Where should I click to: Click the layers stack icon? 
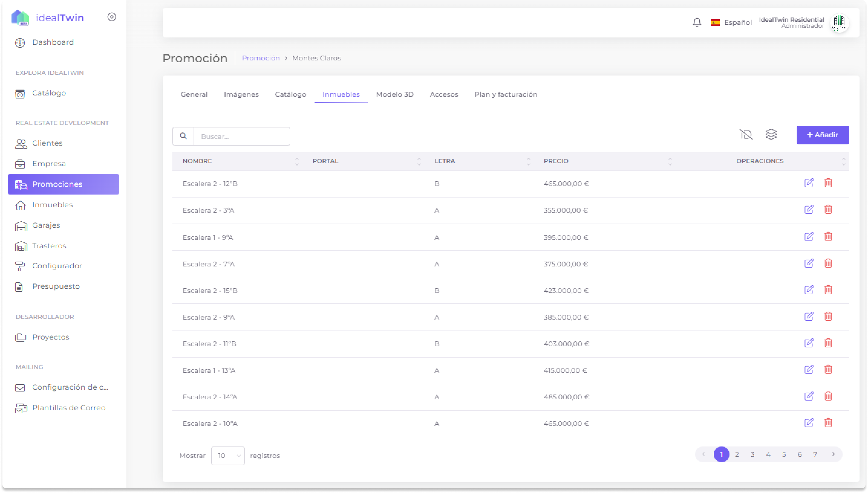pyautogui.click(x=771, y=134)
